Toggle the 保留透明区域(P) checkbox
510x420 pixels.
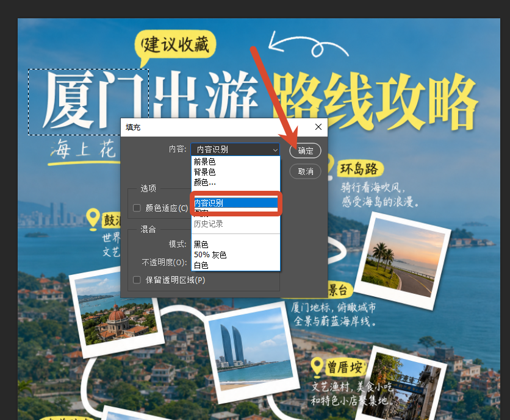(x=137, y=280)
